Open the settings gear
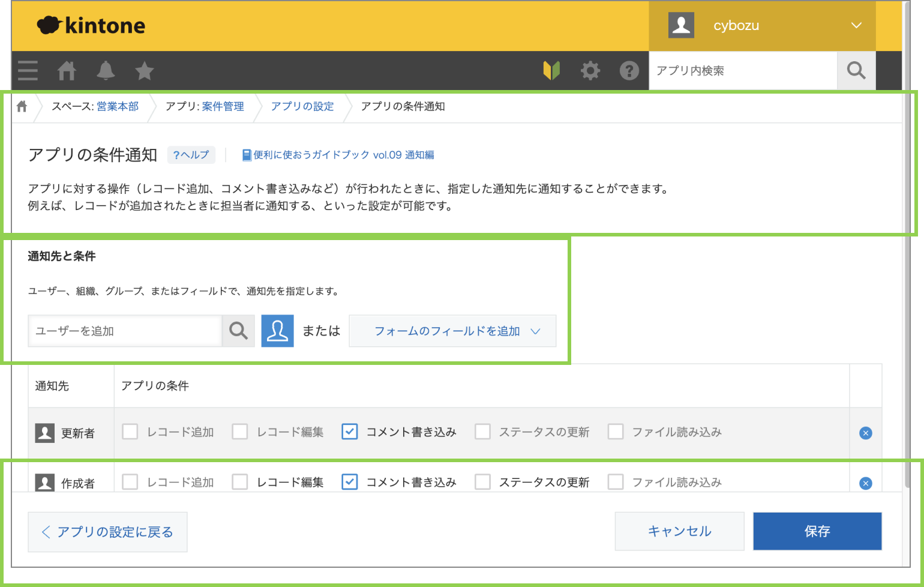924x587 pixels. point(590,71)
